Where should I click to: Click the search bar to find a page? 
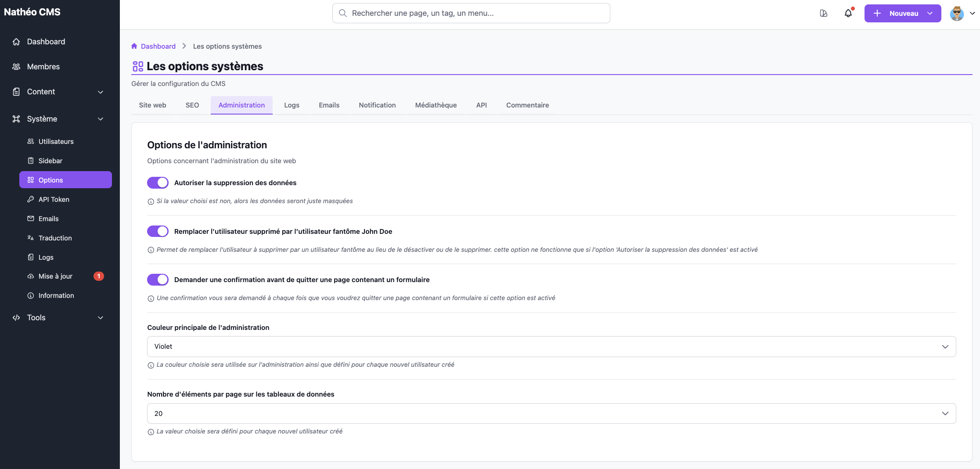tap(471, 13)
